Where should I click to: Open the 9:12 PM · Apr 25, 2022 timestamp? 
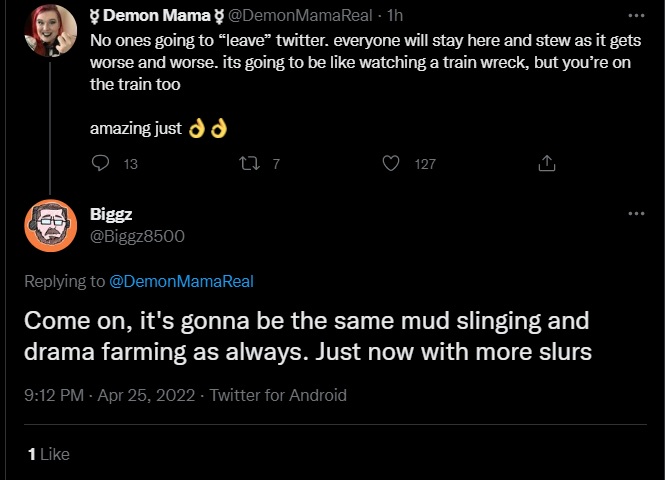[109, 395]
